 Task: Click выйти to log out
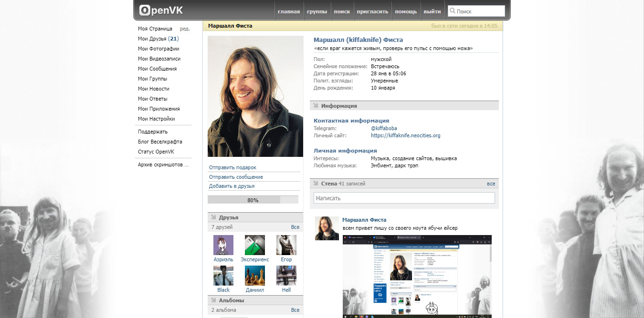point(432,11)
